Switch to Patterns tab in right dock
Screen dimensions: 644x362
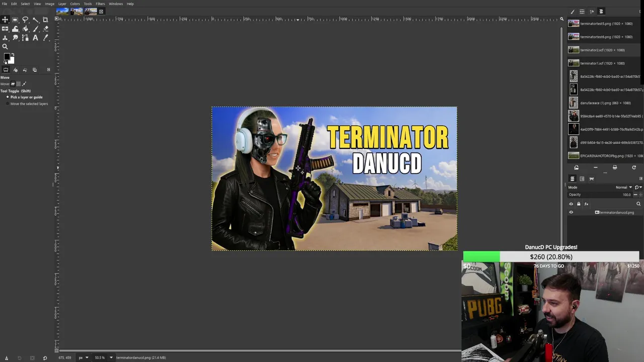click(582, 12)
